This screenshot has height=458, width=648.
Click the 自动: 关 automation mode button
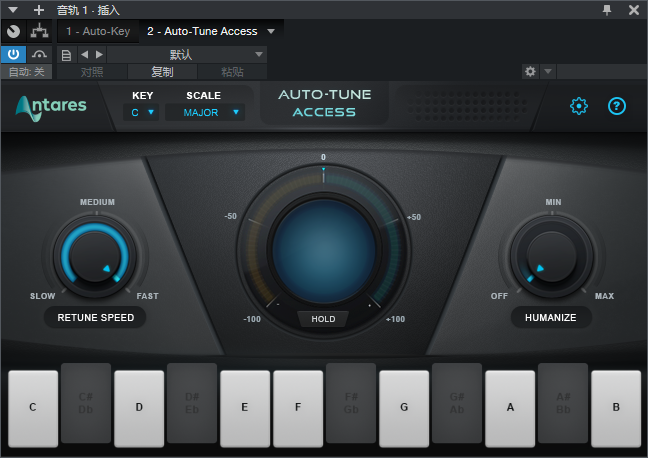(x=26, y=72)
